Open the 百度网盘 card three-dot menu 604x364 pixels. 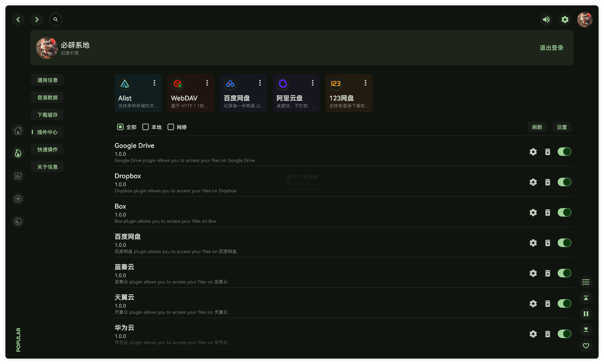(260, 83)
